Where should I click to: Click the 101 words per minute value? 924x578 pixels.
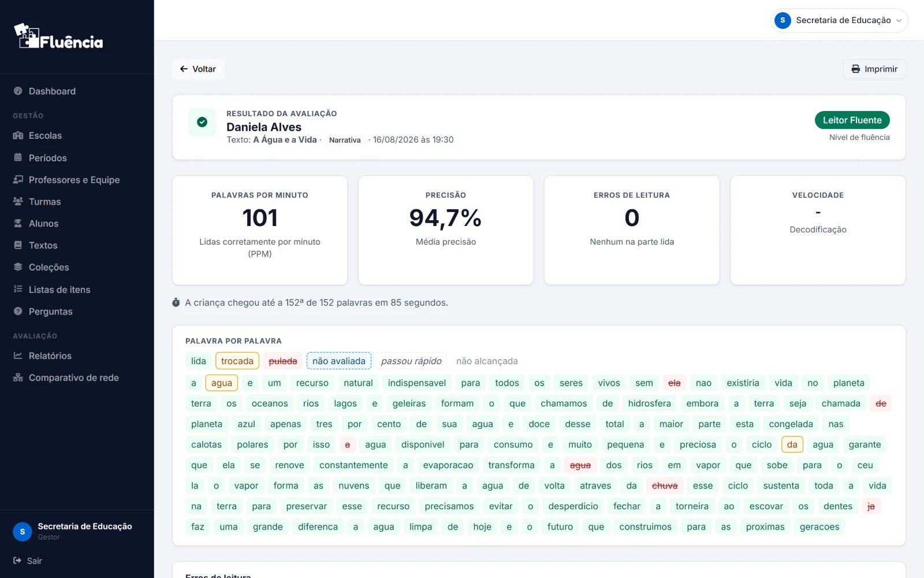coord(260,218)
